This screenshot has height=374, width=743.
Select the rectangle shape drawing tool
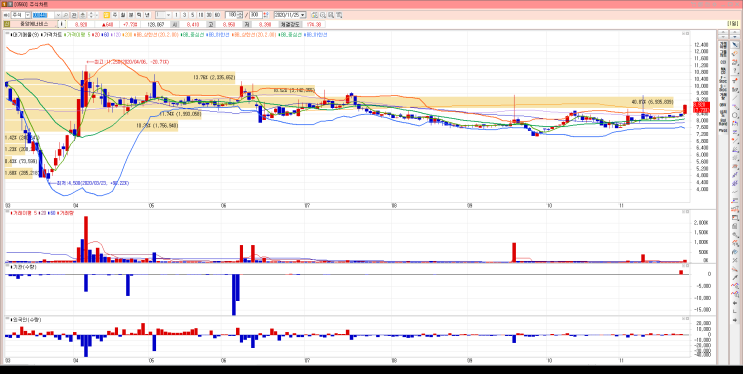[x=735, y=218]
